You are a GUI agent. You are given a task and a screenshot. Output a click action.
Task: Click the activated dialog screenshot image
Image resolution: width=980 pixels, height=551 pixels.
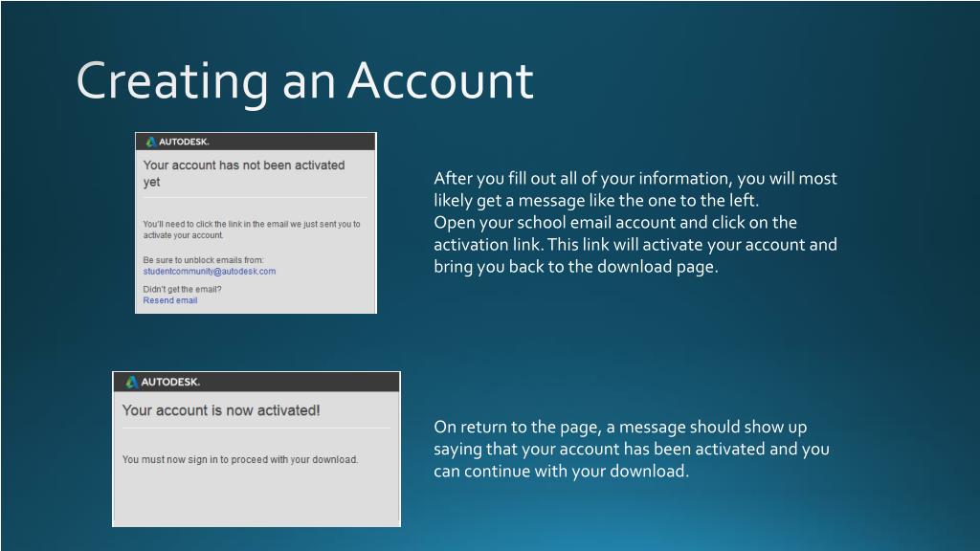tap(256, 450)
